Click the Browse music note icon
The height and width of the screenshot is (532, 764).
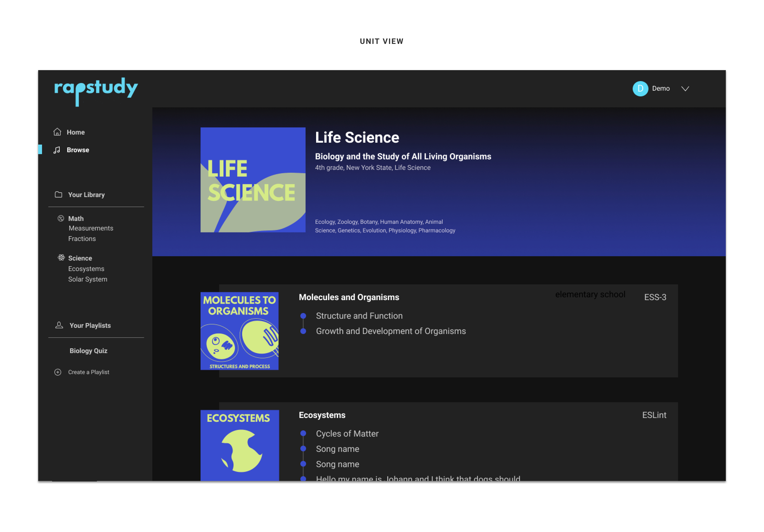[57, 150]
